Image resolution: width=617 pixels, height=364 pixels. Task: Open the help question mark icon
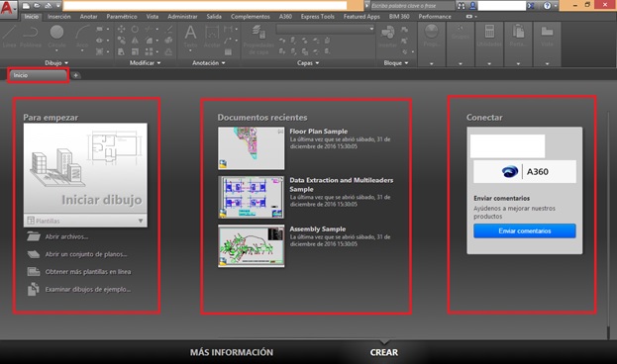point(547,6)
